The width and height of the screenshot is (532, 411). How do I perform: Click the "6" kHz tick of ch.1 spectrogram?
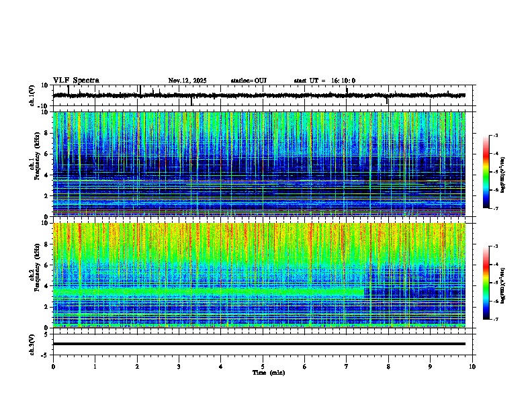pyautogui.click(x=46, y=154)
